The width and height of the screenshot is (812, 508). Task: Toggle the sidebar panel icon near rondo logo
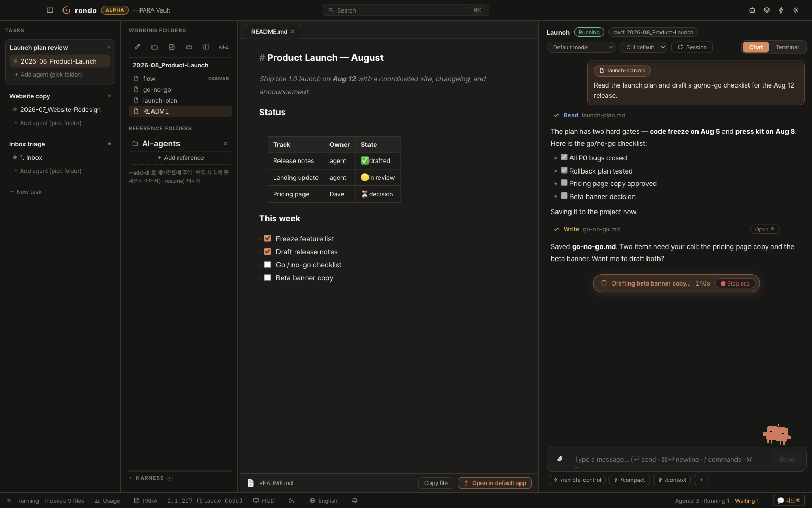(x=50, y=10)
